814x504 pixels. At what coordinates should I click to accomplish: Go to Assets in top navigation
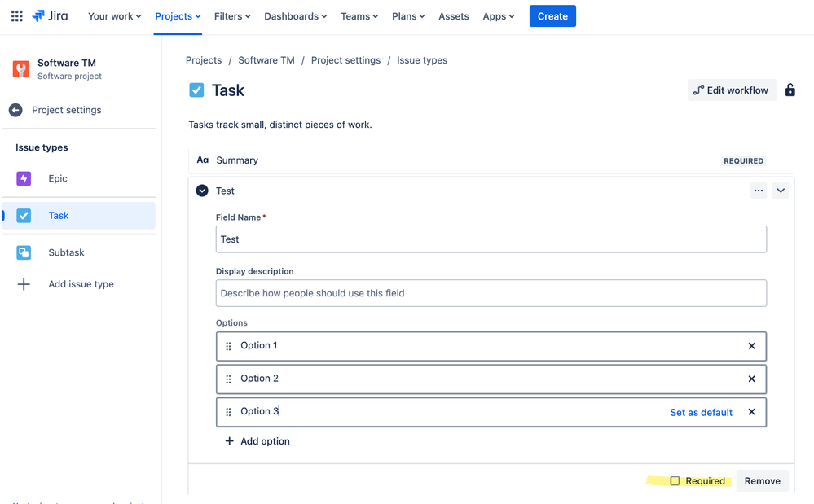coord(454,16)
